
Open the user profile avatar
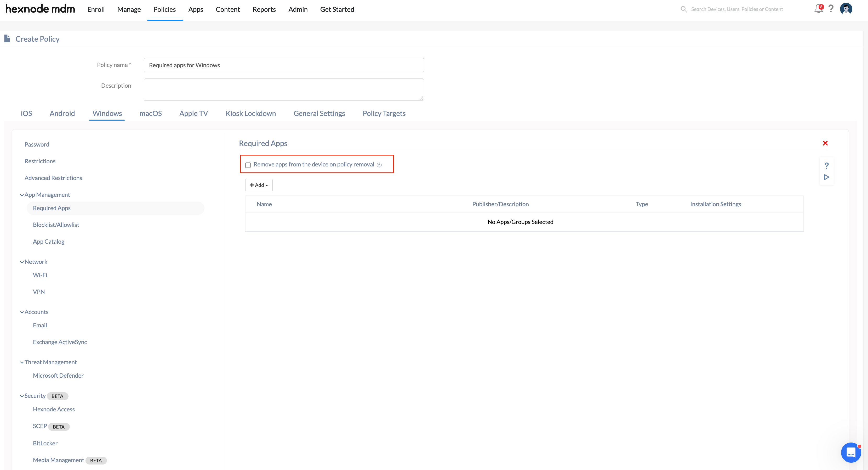click(846, 9)
